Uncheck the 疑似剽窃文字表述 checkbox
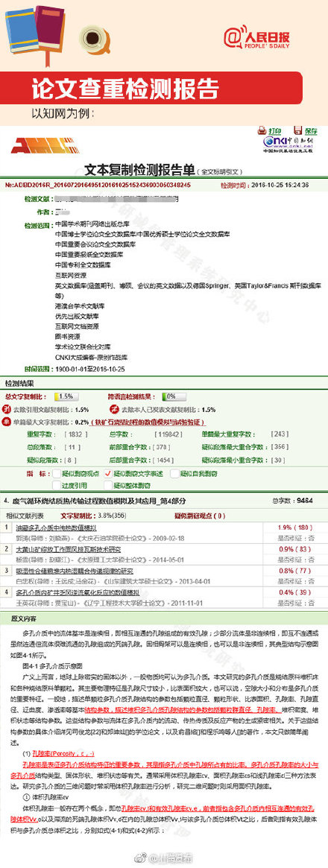328x868 pixels. click(108, 473)
